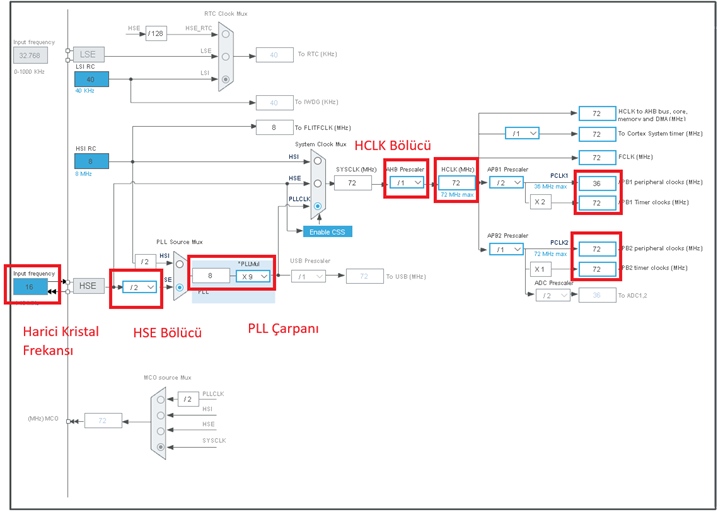The height and width of the screenshot is (512, 718).
Task: Expand the APB2 Prescaler dropdown
Action: [504, 249]
